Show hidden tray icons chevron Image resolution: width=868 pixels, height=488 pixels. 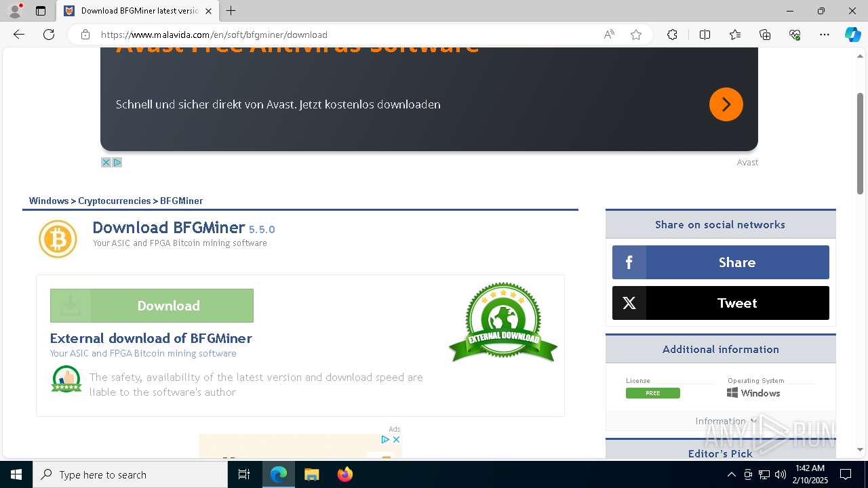tap(732, 474)
